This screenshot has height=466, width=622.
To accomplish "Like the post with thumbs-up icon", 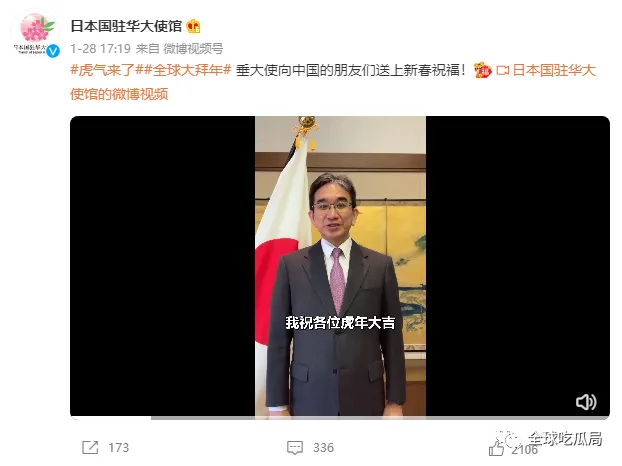I will (496, 449).
